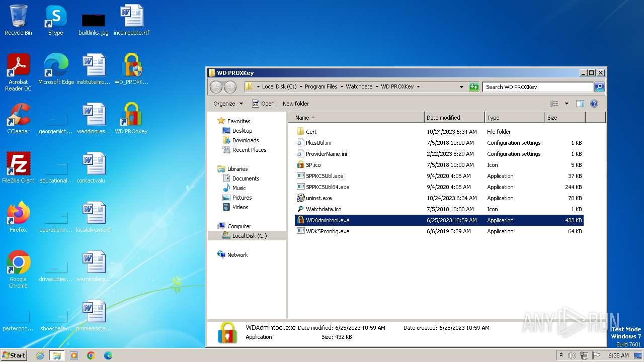Open WD PROXKey desktop shortcut
The image size is (644, 362).
[x=131, y=119]
